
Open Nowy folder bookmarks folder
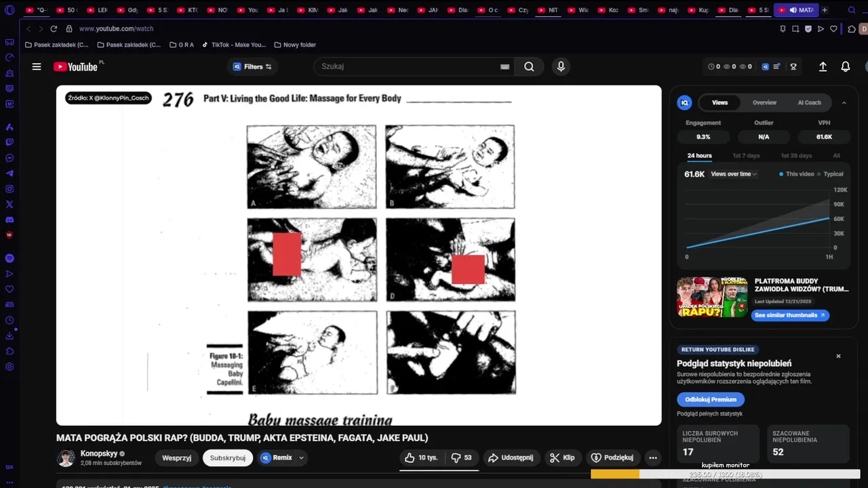(x=295, y=45)
